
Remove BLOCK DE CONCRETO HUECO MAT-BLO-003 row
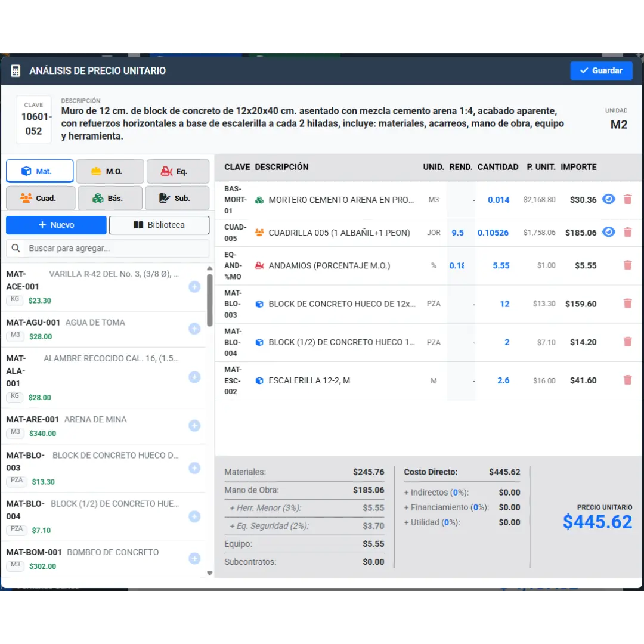(x=627, y=304)
